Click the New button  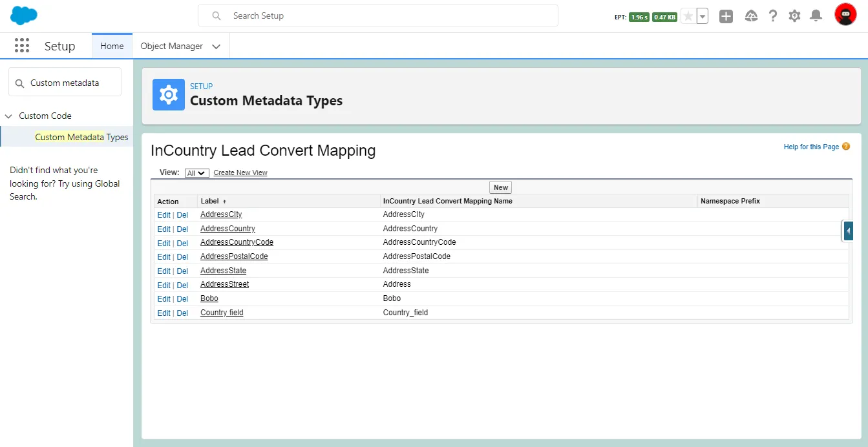coord(500,187)
